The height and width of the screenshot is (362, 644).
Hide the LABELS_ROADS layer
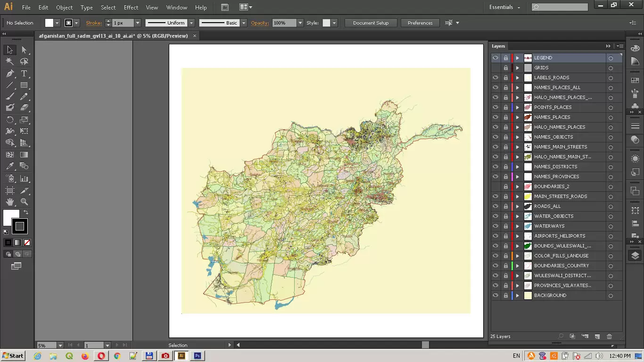(x=495, y=78)
